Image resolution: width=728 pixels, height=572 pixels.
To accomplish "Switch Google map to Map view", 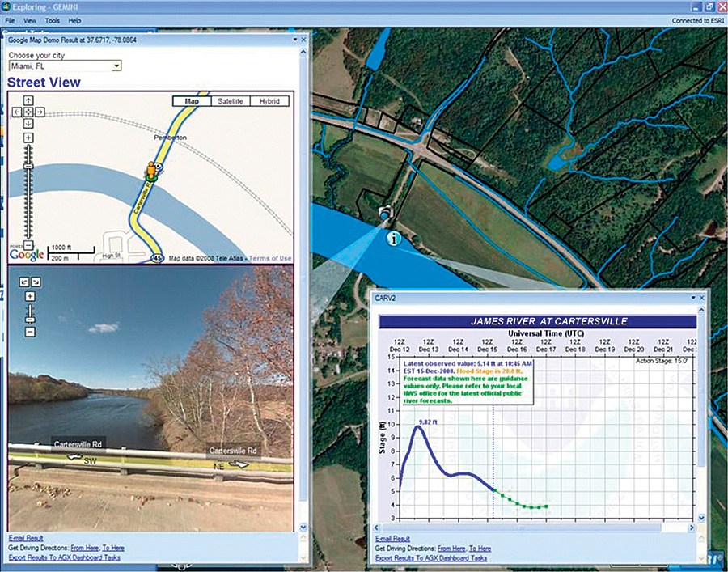I will tap(192, 101).
